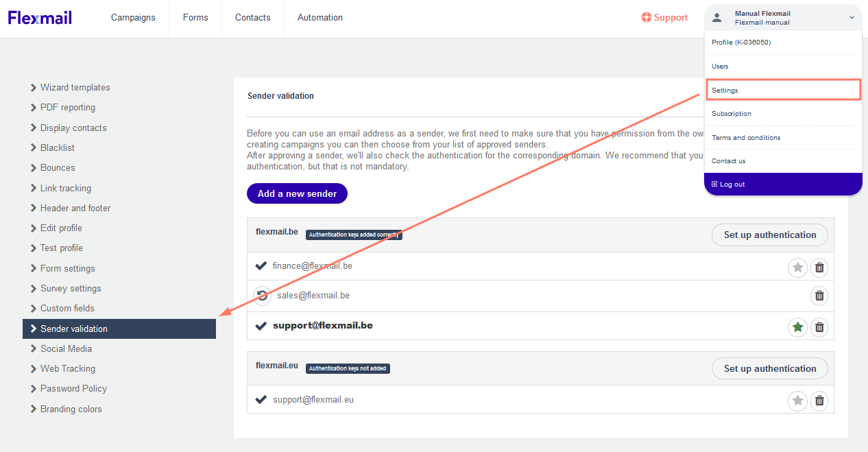Click the verified checkmark beside support@flexmail.eu
The image size is (868, 452).
pos(261,400)
